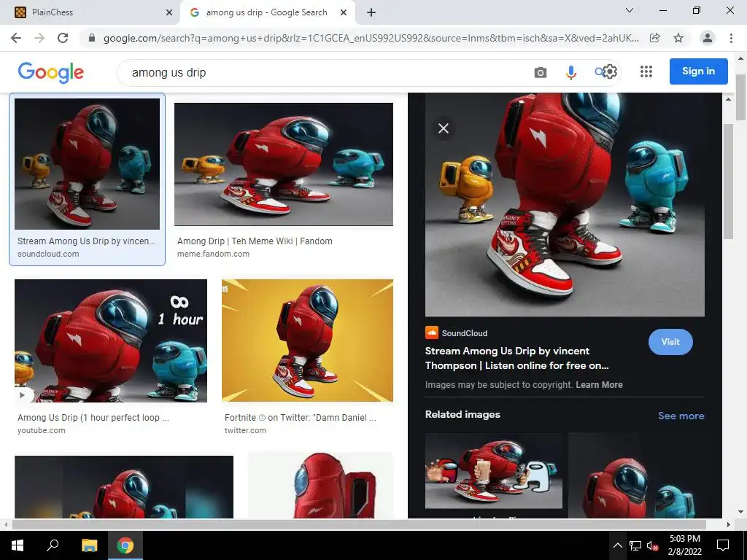Click the lock icon in address bar
This screenshot has width=747, height=560.
[x=92, y=38]
